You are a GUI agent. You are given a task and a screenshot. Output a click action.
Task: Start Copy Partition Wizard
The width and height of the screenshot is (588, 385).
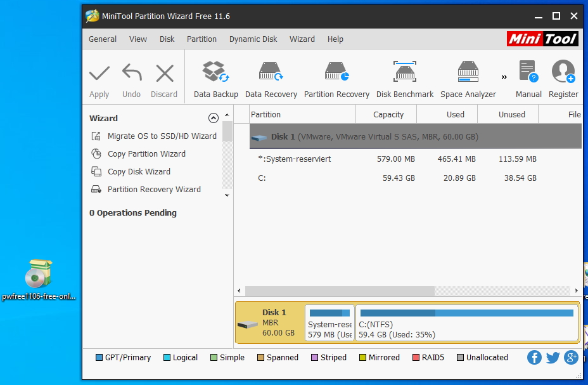click(146, 154)
